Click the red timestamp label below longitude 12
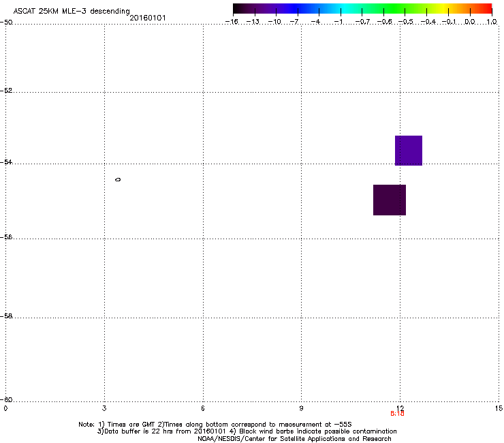This screenshot has width=504, height=443. pos(397,414)
